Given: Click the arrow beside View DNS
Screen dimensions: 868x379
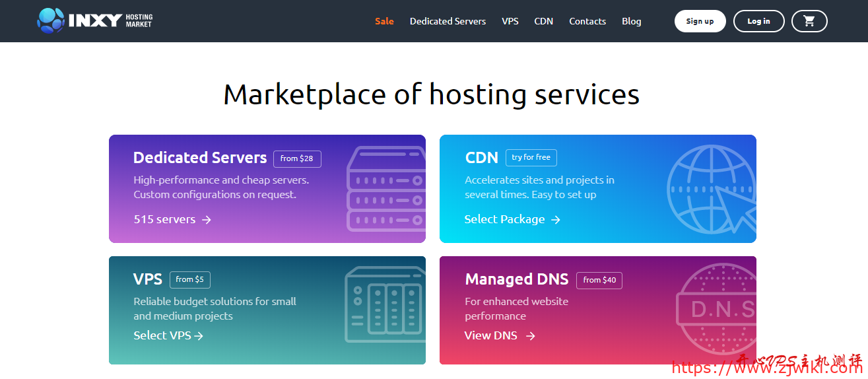Looking at the screenshot, I should pos(530,336).
